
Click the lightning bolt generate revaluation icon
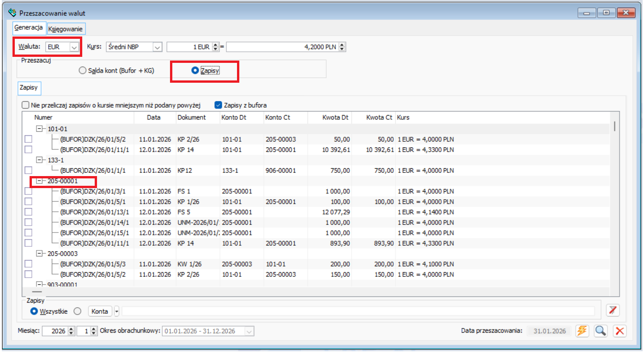tap(582, 331)
